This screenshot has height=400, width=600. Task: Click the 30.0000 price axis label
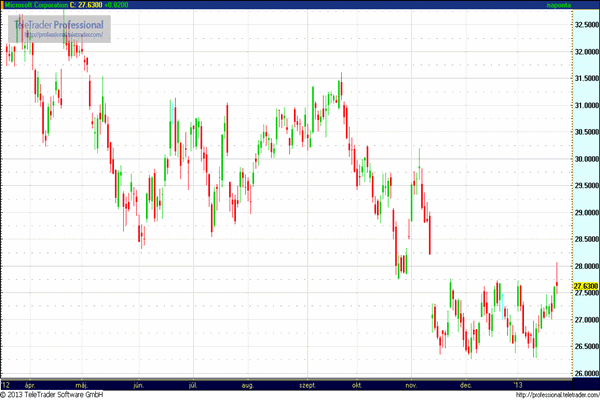point(584,158)
